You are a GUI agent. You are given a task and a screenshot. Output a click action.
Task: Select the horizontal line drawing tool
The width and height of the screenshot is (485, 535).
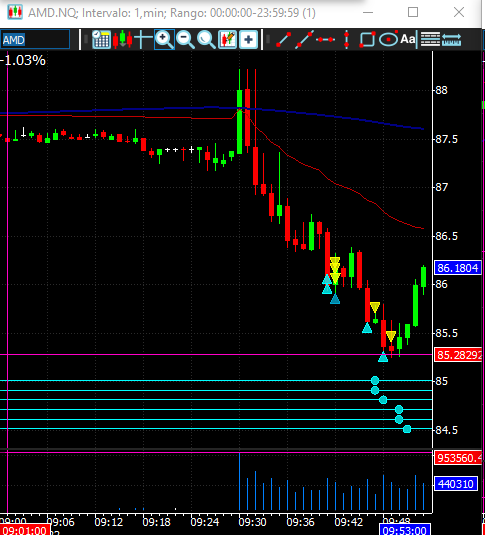325,40
